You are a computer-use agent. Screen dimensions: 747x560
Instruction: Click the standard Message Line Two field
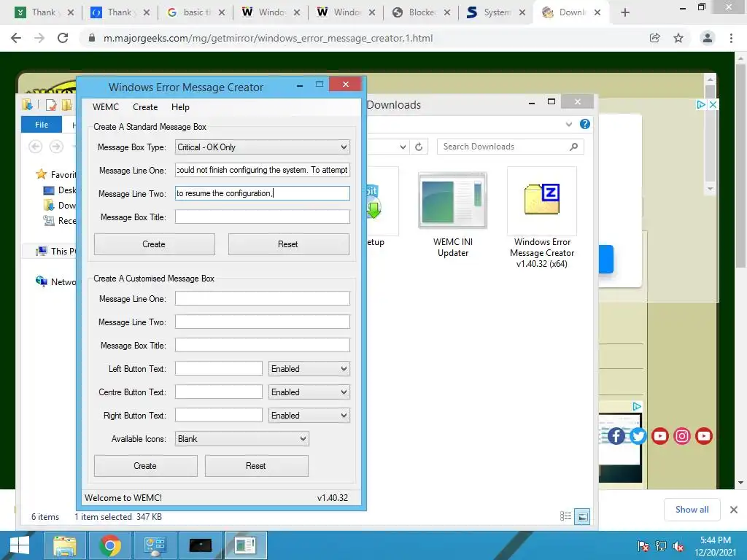pyautogui.click(x=263, y=193)
